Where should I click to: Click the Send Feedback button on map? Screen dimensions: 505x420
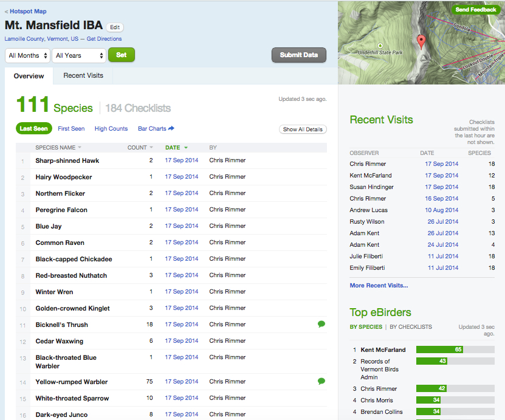tap(476, 10)
